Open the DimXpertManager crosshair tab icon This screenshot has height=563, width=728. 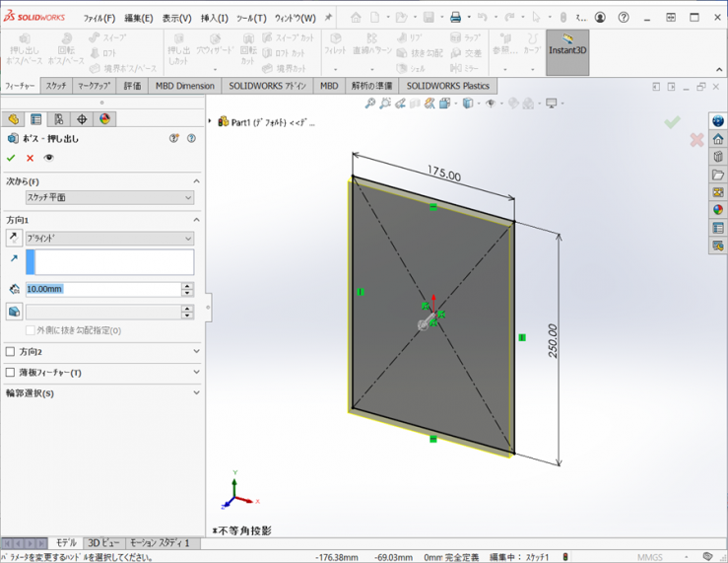(82, 119)
